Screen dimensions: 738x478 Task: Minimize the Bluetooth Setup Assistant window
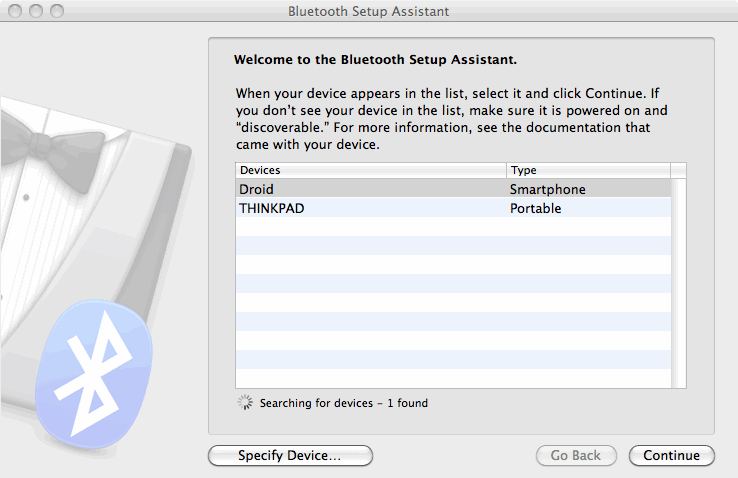click(x=36, y=11)
